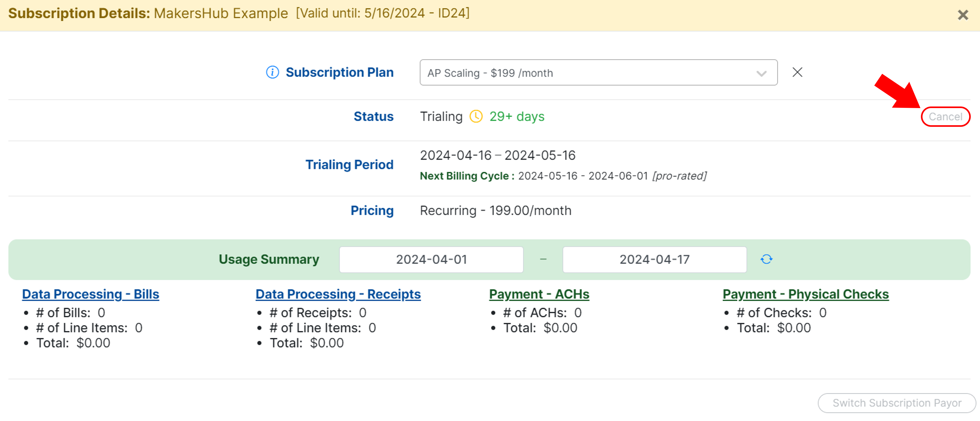The image size is (980, 421).
Task: Cancel the trialing subscription
Action: pos(945,116)
